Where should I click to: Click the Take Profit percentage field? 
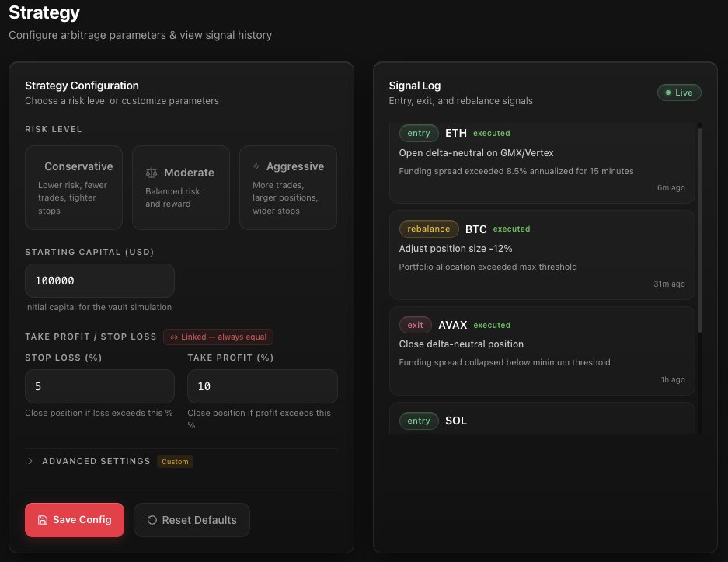(x=263, y=386)
